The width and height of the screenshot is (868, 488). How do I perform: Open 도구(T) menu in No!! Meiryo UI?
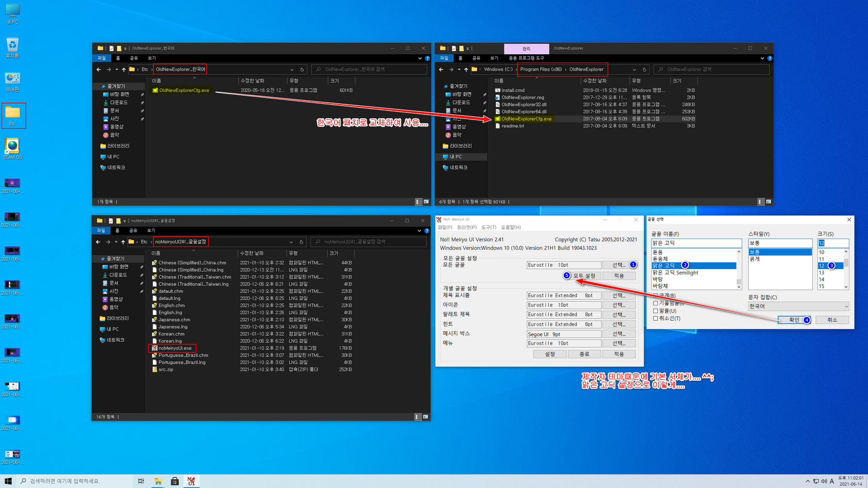[x=488, y=227]
